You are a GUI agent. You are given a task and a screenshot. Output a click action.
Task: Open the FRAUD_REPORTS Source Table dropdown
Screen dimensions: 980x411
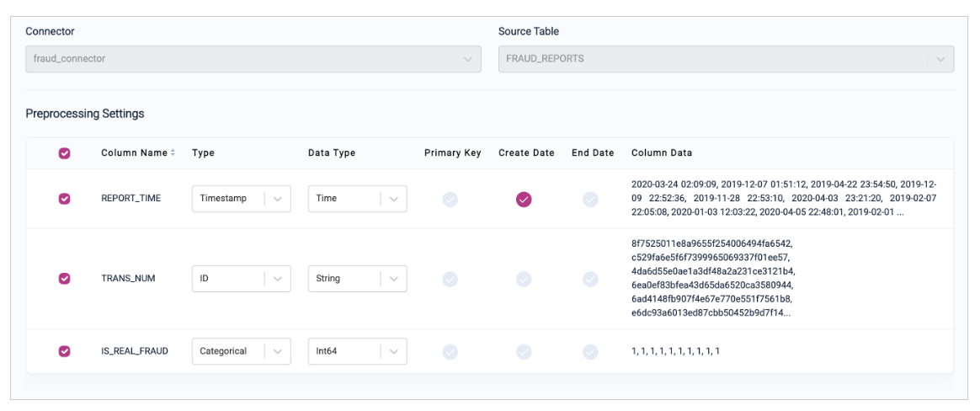coord(726,59)
